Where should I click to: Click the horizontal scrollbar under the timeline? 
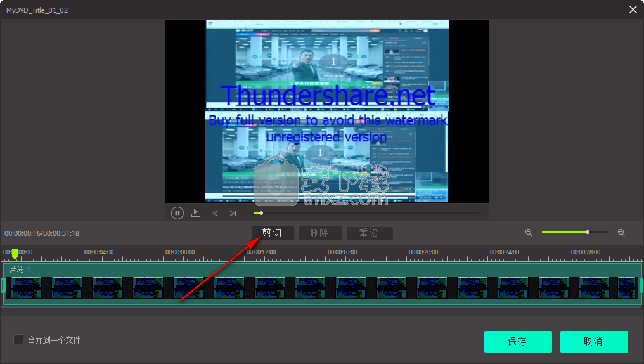321,307
